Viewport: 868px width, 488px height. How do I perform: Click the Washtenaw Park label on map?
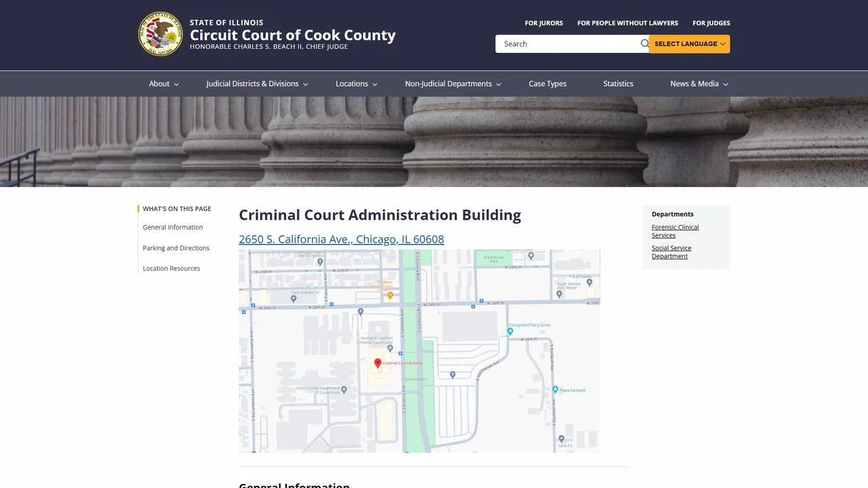pyautogui.click(x=494, y=258)
